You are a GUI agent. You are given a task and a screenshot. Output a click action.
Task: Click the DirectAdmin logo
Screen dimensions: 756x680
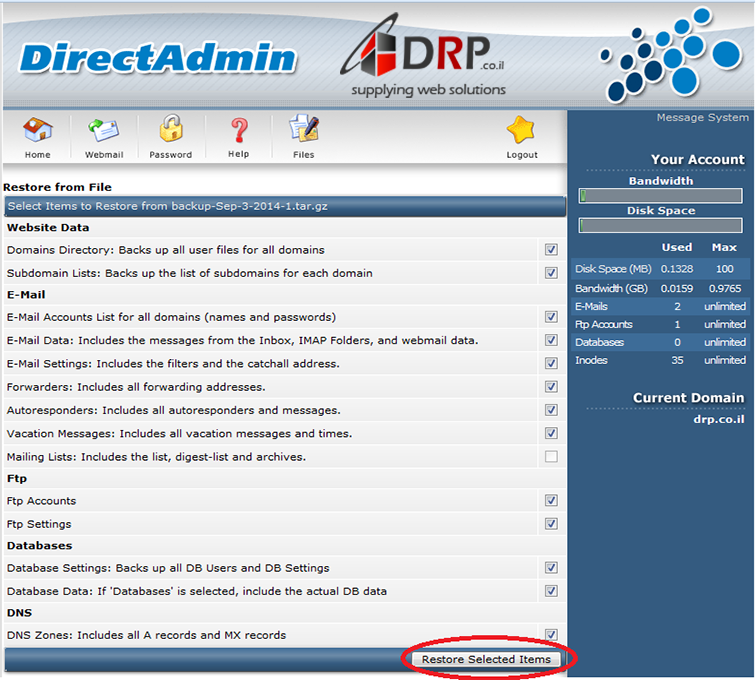tap(158, 58)
